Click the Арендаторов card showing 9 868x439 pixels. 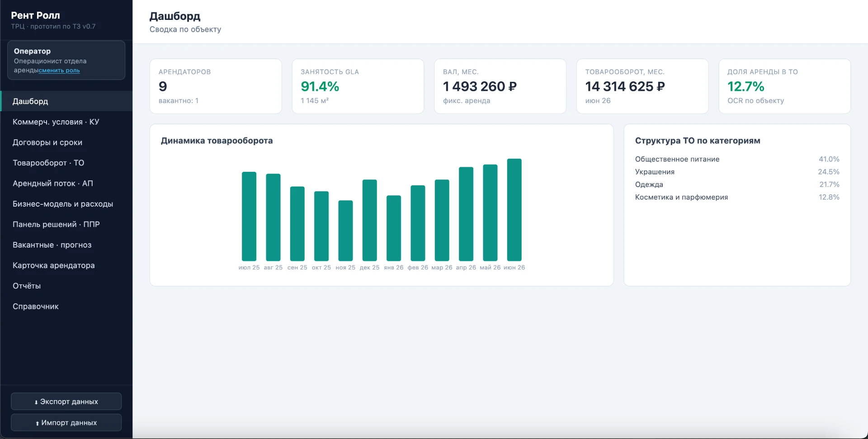216,86
